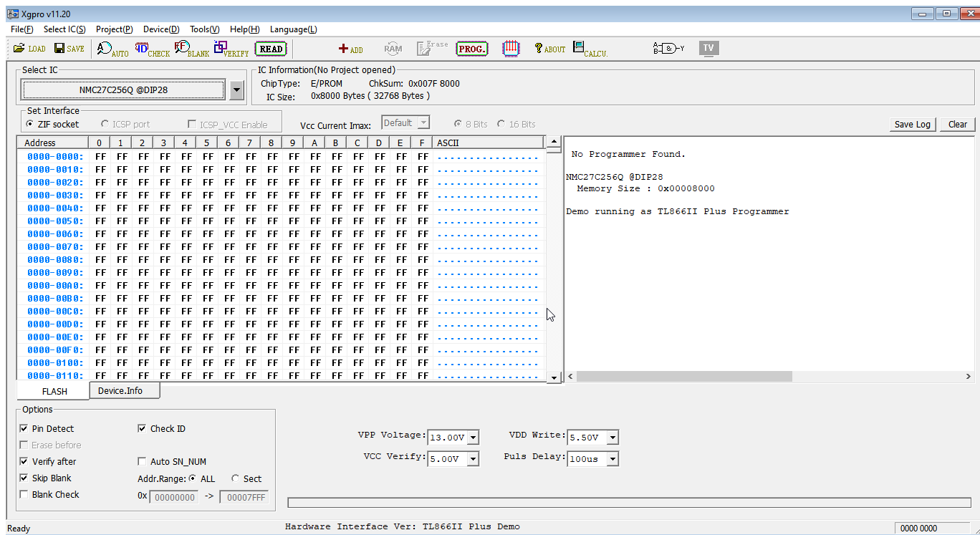Click the SAVE toolbar icon
The image size is (980, 535).
tap(69, 49)
